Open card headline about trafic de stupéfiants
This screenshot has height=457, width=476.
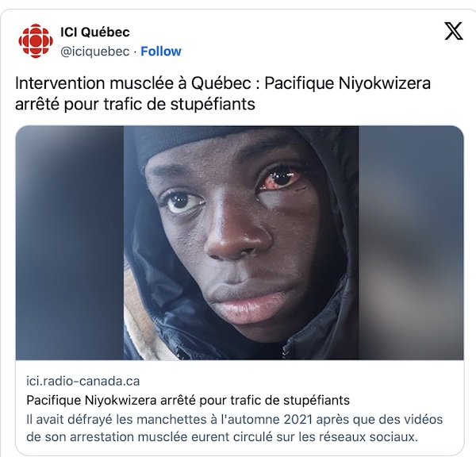tap(188, 400)
